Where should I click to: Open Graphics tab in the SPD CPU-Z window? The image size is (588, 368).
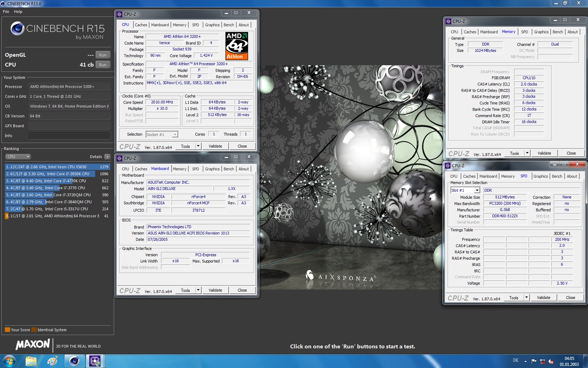pos(541,176)
